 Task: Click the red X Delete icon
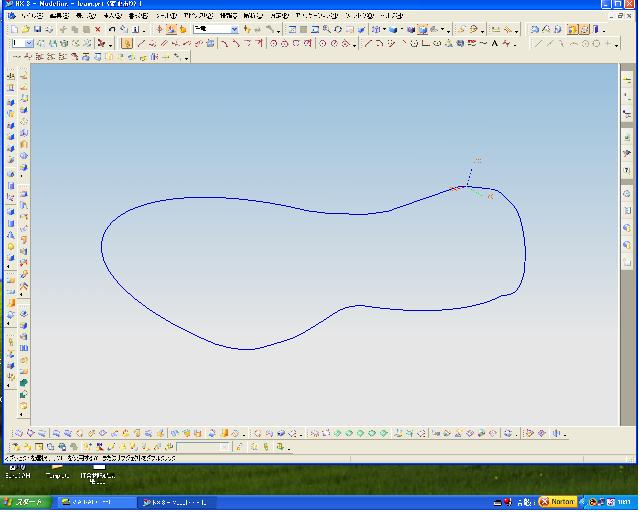coord(97,30)
